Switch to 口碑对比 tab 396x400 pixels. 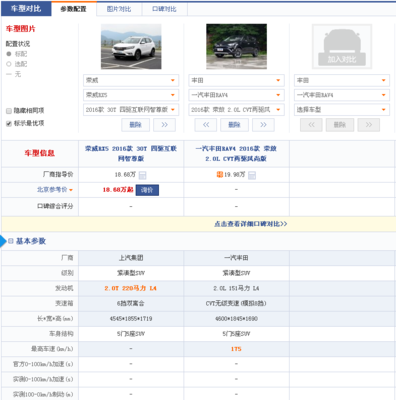(164, 9)
